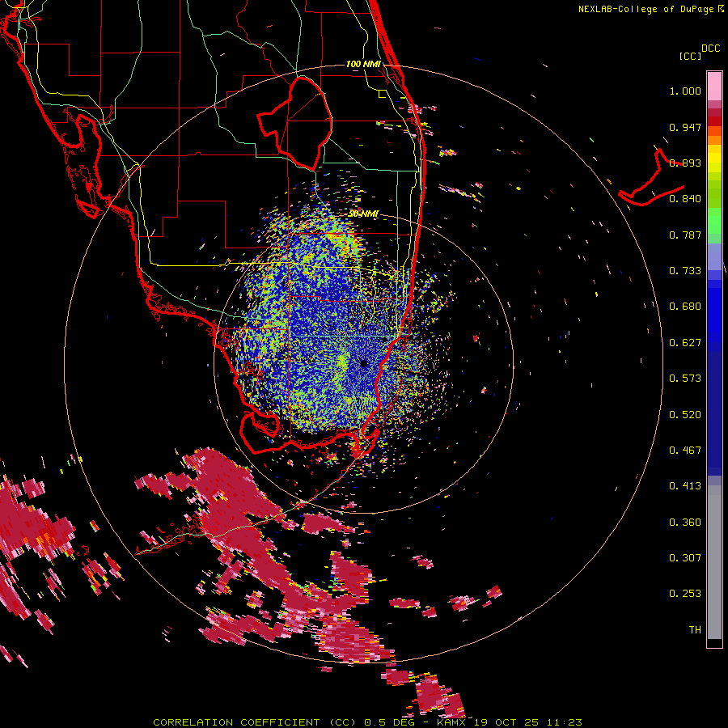Screen dimensions: 728x728
Task: Select the 0.520 scale value
Action: [x=685, y=415]
